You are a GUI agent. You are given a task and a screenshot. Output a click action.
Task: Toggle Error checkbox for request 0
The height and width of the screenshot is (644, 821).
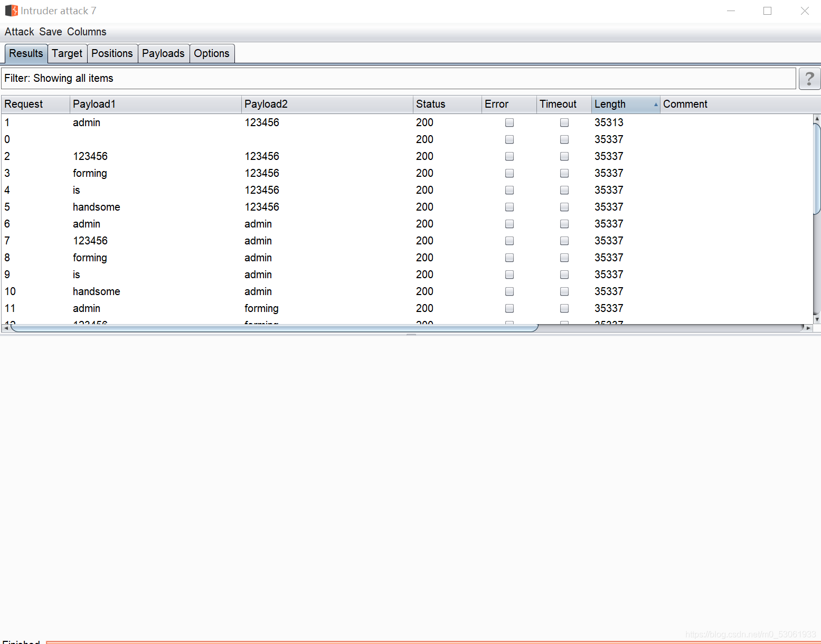509,139
